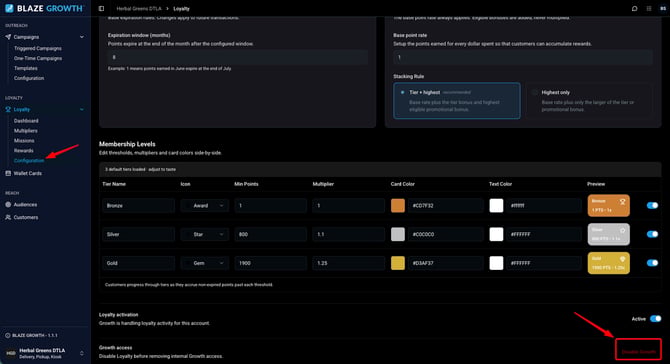Viewport: 670px width, 364px height.
Task: Toggle the sidebar collapse icon
Action: [x=101, y=9]
